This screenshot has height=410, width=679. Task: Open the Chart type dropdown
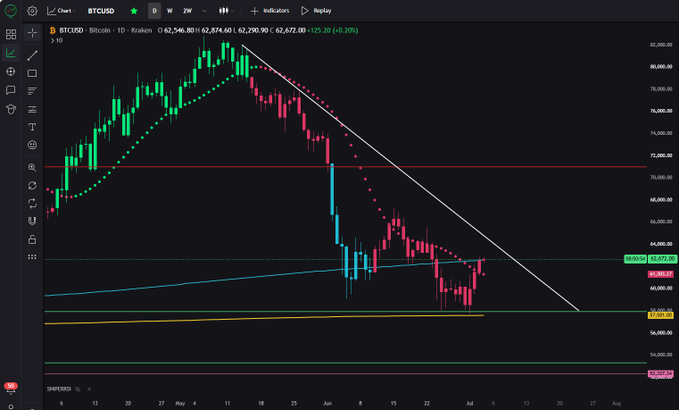(61, 11)
